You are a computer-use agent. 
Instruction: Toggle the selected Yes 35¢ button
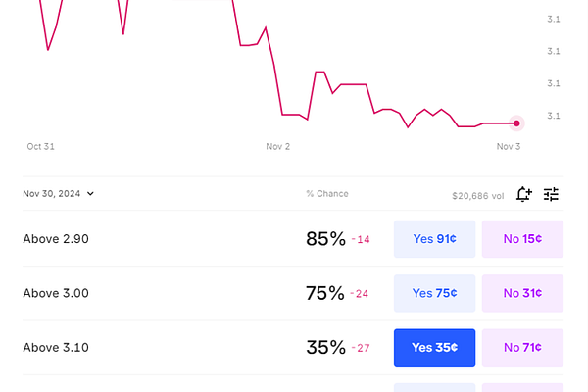click(x=434, y=347)
